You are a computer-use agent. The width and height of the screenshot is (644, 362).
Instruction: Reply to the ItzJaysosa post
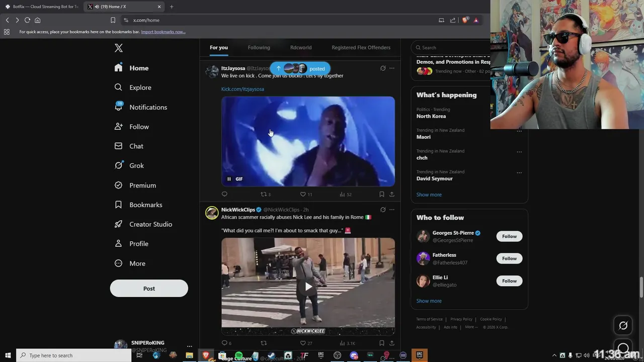pos(224,194)
